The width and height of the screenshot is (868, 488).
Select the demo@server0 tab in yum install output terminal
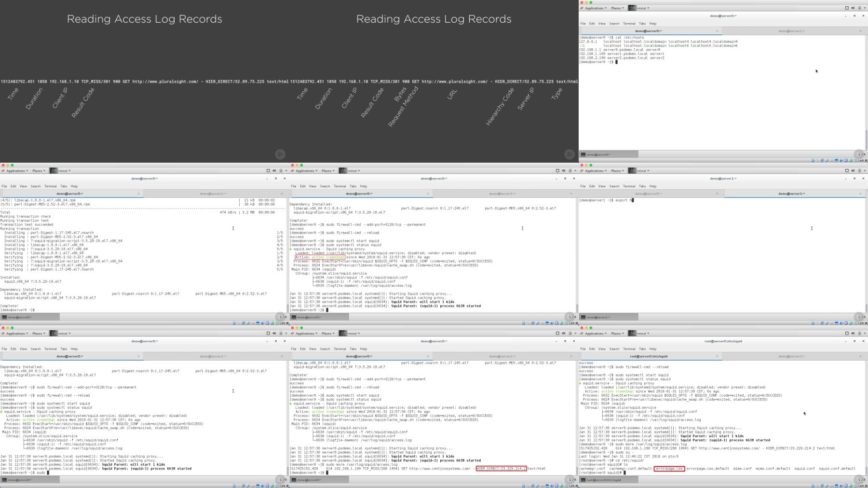coord(71,194)
